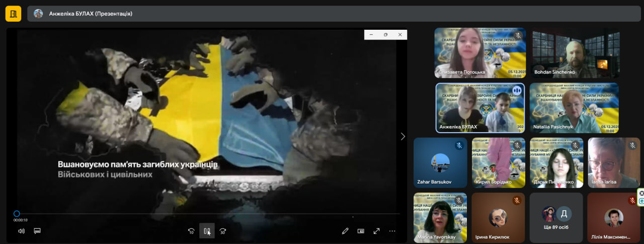Viewport: 644px width, 244px height.
Task: Click the yellow app logo in top-left
Action: pos(13,14)
